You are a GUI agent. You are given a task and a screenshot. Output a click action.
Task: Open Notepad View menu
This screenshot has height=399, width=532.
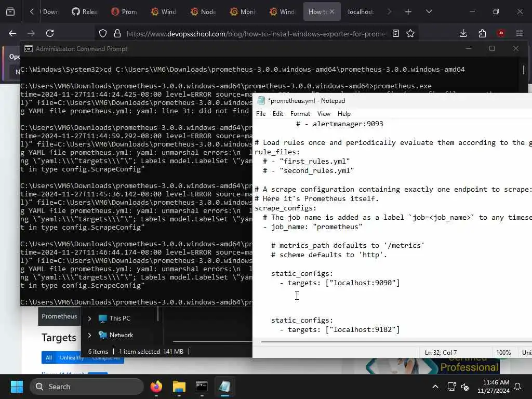pos(324,114)
